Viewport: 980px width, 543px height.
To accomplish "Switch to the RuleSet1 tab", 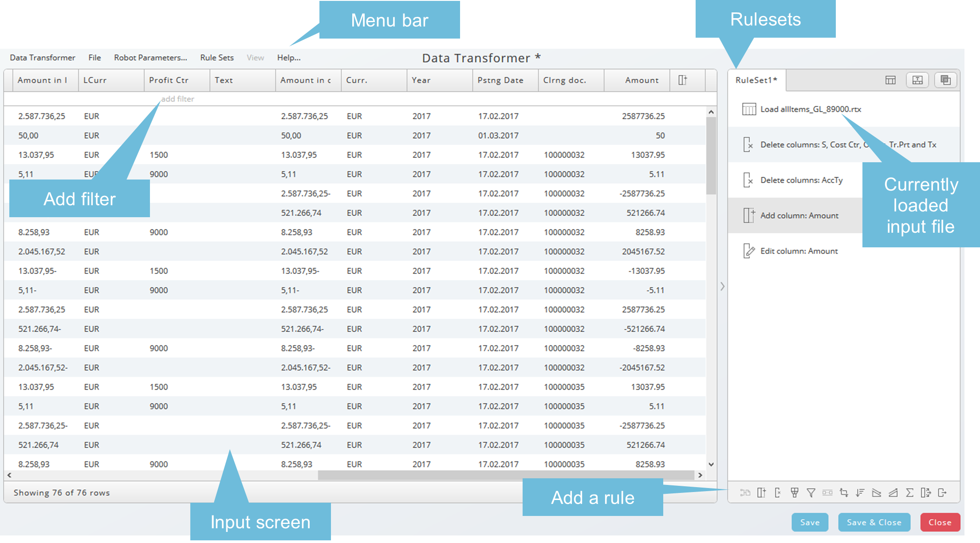I will pyautogui.click(x=756, y=80).
